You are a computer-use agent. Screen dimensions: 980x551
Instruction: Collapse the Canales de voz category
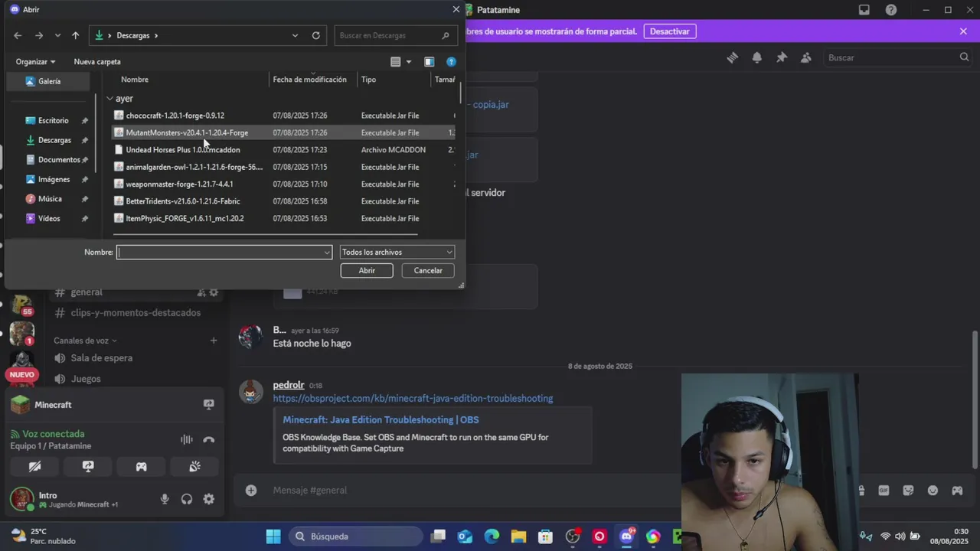[85, 341]
